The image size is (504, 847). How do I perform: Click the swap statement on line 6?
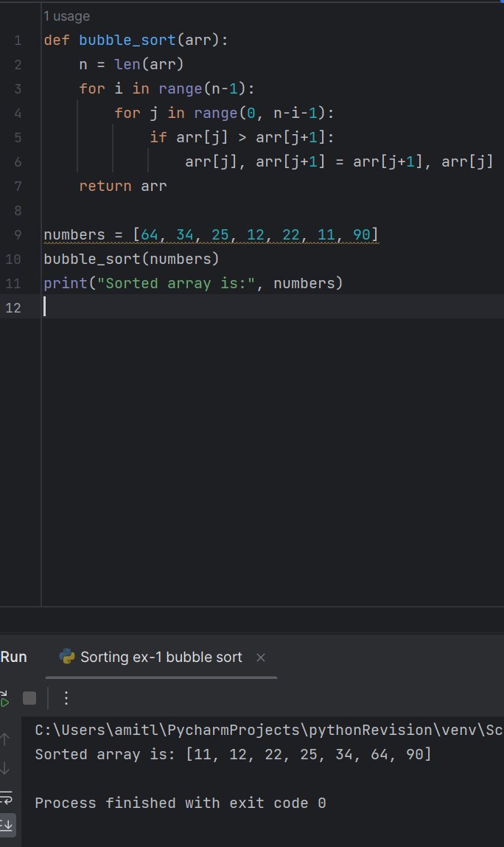[339, 162]
